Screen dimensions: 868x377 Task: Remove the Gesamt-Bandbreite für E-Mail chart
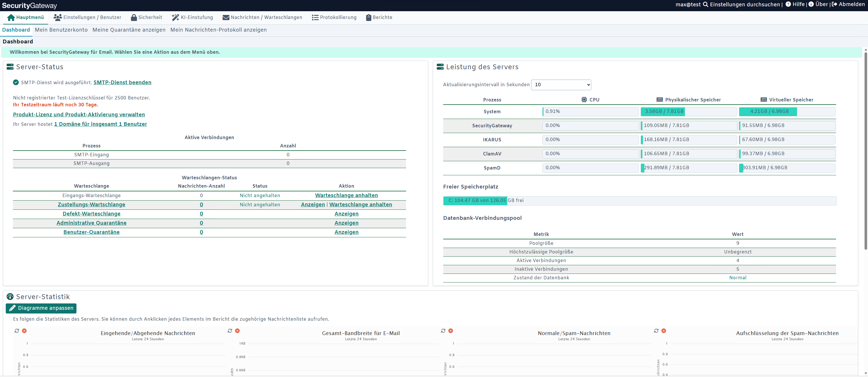238,331
